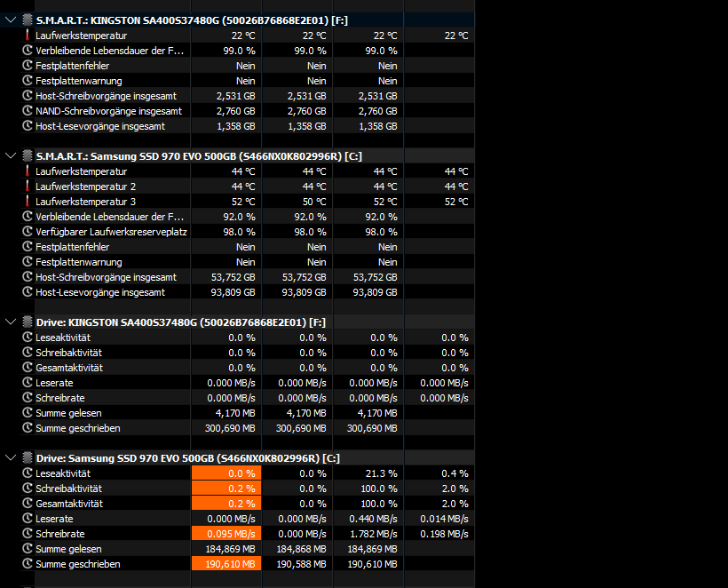Select the Laufwerkstemperatur 3 label
Screen dimensions: 728x588
pyautogui.click(x=85, y=202)
